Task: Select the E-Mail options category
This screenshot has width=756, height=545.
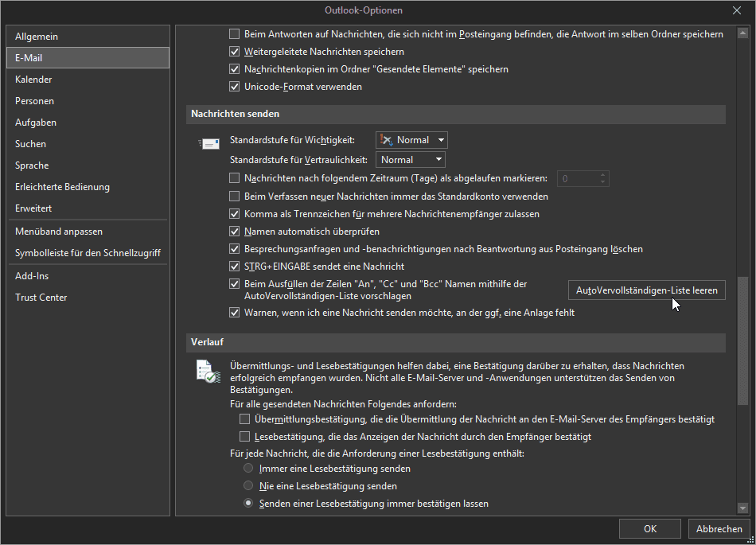Action: [x=88, y=58]
